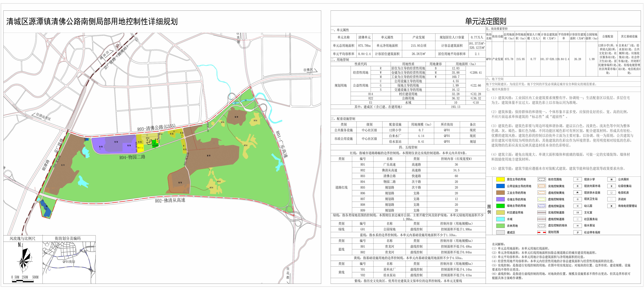Click the 875.78ha total area cell

pos(364,45)
